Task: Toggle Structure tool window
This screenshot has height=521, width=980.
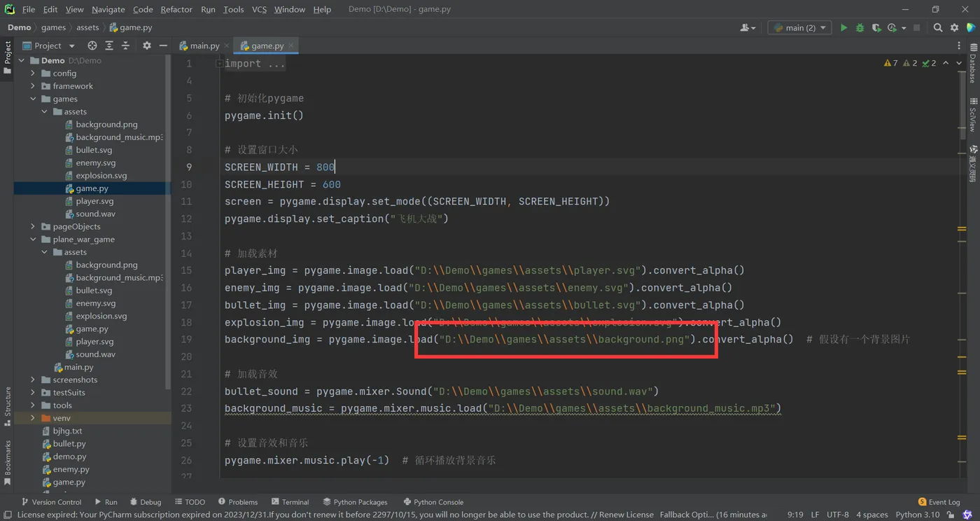Action: (7, 406)
